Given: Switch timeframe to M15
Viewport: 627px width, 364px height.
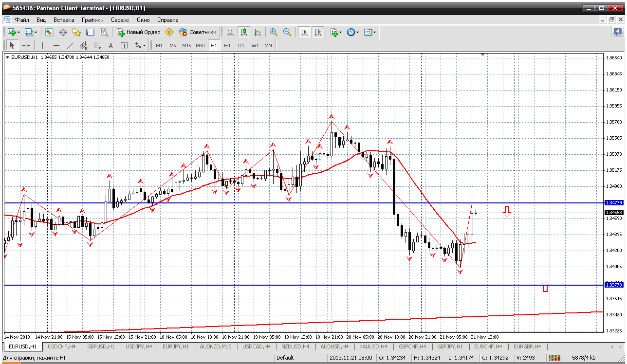Looking at the screenshot, I should click(186, 45).
